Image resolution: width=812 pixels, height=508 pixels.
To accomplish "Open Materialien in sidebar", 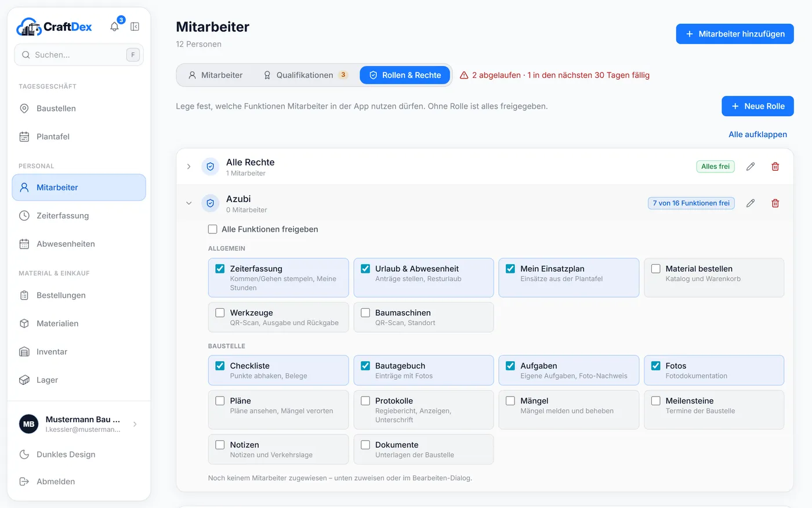I will click(79, 324).
